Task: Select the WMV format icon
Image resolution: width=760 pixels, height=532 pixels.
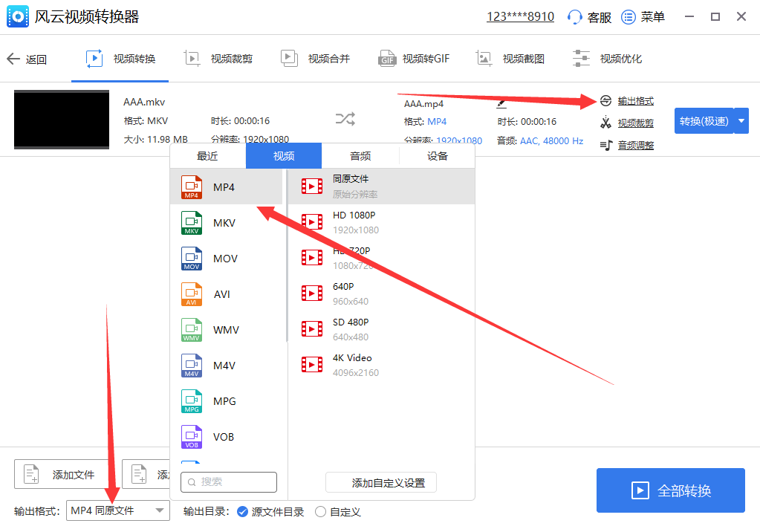Action: coord(192,330)
